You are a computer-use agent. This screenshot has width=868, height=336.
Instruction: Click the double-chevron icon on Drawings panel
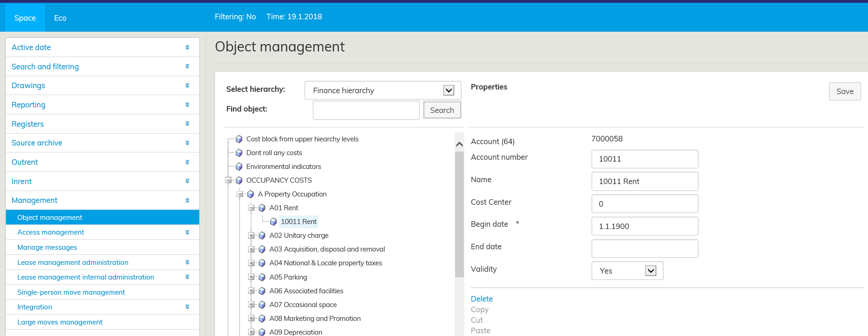click(187, 85)
